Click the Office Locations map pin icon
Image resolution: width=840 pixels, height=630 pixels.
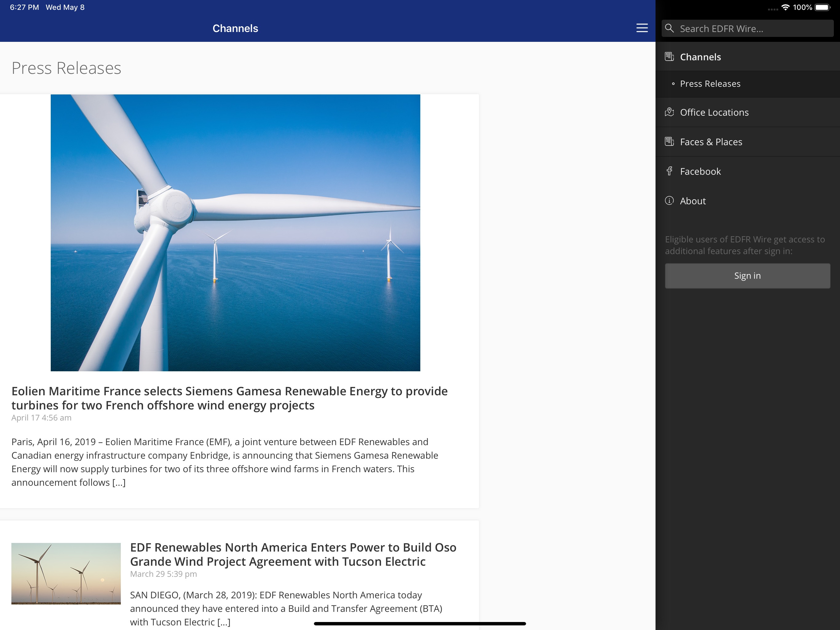pos(669,112)
